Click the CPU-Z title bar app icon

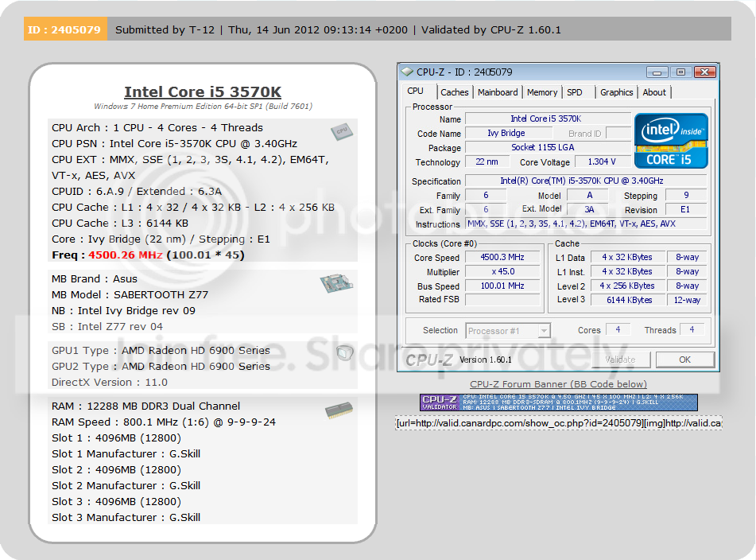(x=407, y=72)
